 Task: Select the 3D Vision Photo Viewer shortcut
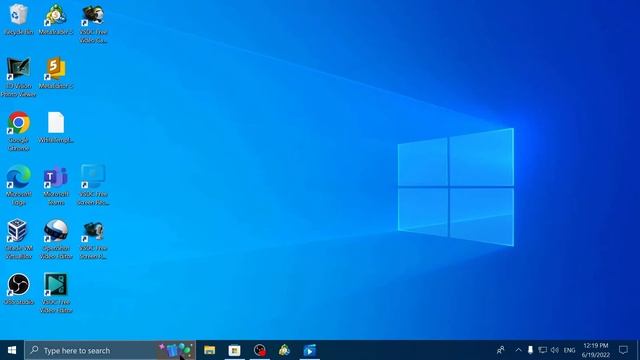[x=18, y=78]
